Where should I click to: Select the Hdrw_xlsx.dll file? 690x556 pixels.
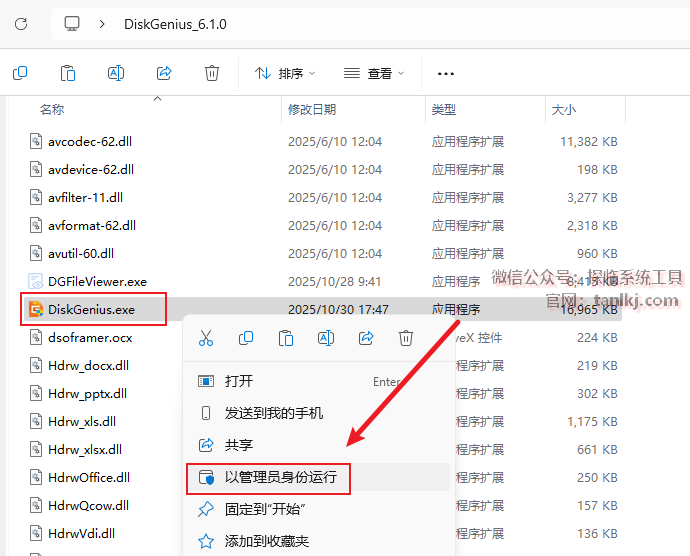85,449
